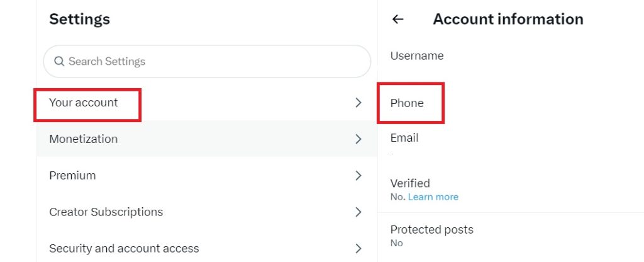The image size is (644, 262).
Task: Select the Monetization settings entry
Action: pyautogui.click(x=84, y=139)
